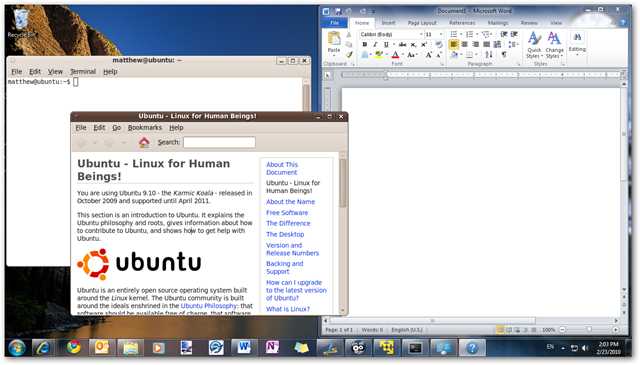The width and height of the screenshot is (640, 365).
Task: Click the Grow Font icon in Word
Action: [x=429, y=55]
